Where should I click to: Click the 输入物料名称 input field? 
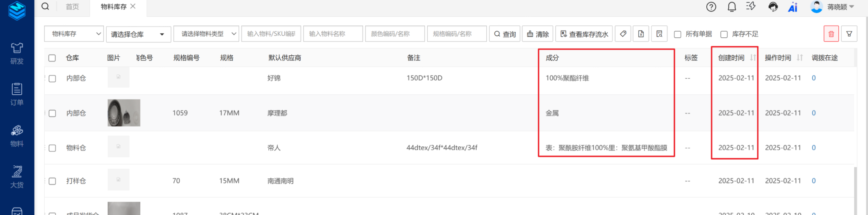333,34
